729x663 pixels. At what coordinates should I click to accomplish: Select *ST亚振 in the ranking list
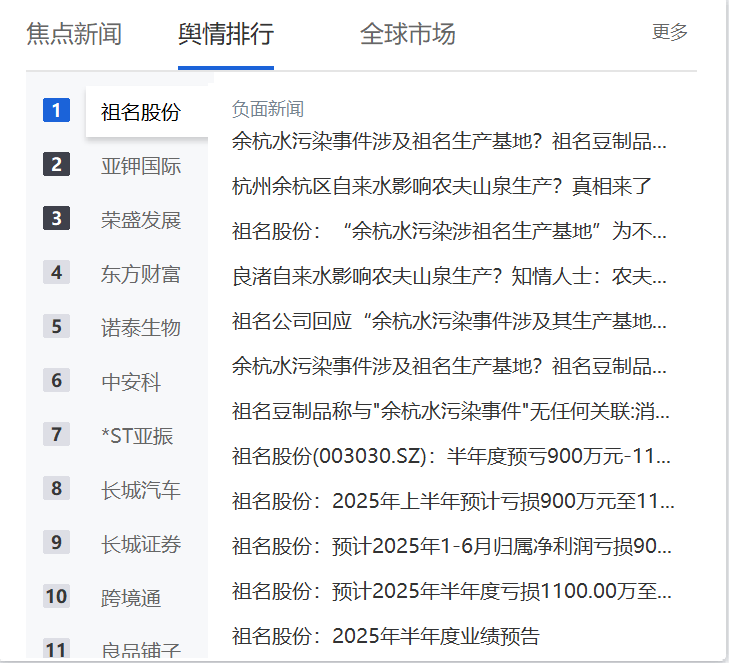pyautogui.click(x=137, y=436)
